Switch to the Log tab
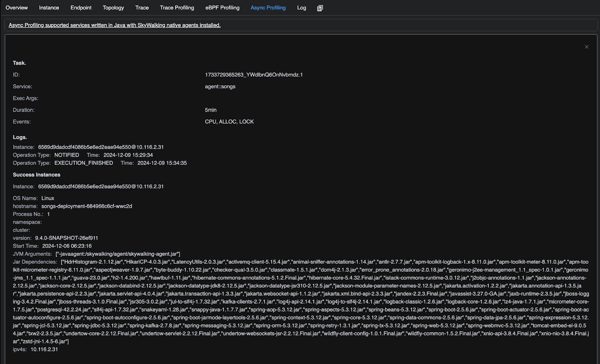Viewport: 600px width, 364px height. click(x=301, y=7)
